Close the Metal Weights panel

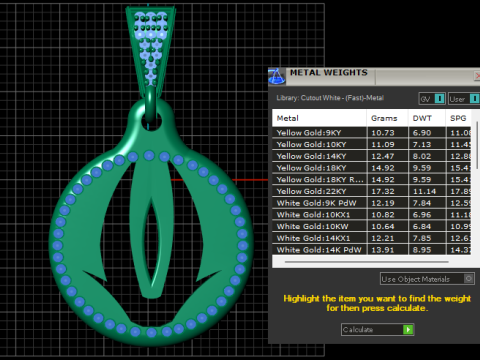(477, 76)
